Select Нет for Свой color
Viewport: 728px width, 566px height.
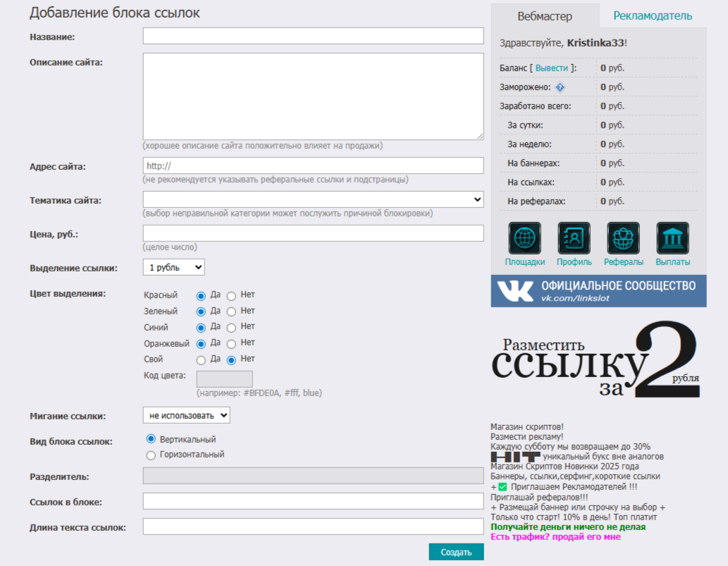click(x=231, y=360)
